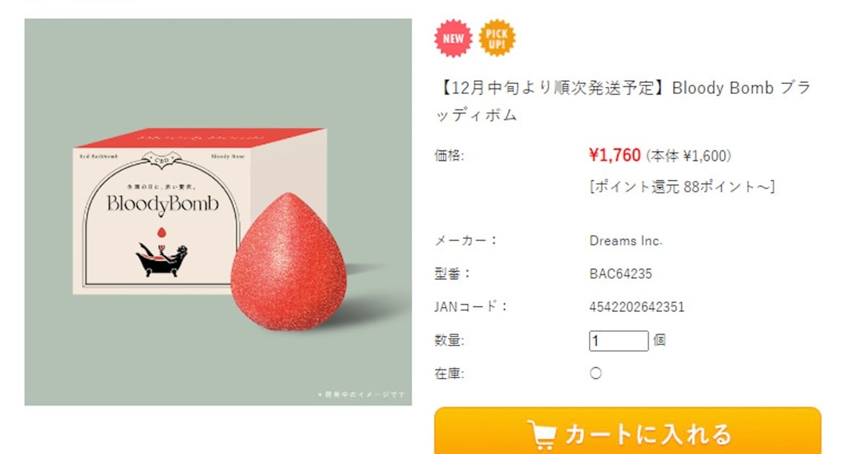Click the 在庫 stock label
The height and width of the screenshot is (454, 868).
click(x=449, y=374)
